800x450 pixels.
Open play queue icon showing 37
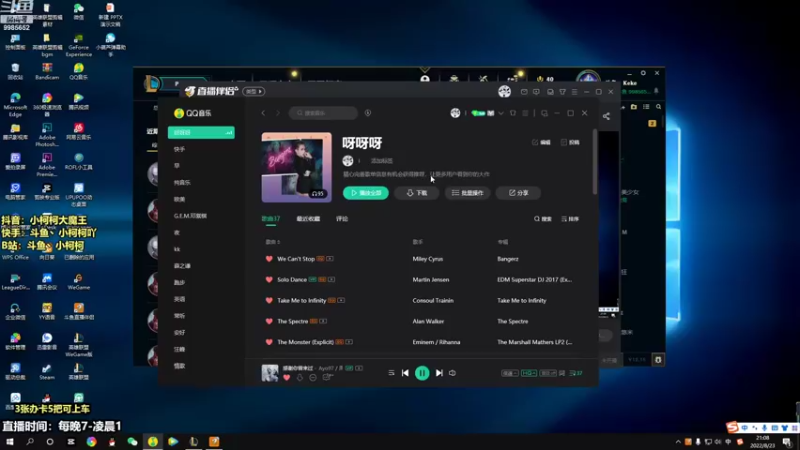(x=576, y=373)
